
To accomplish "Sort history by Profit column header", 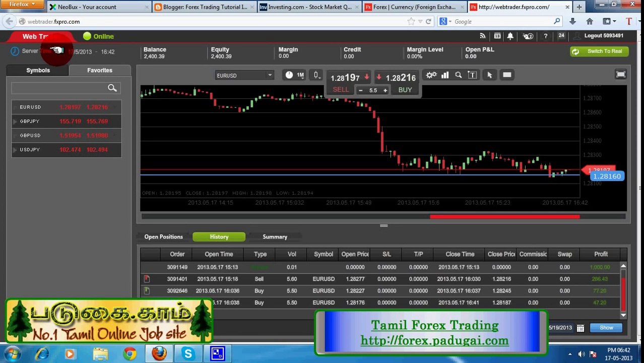I will (601, 254).
